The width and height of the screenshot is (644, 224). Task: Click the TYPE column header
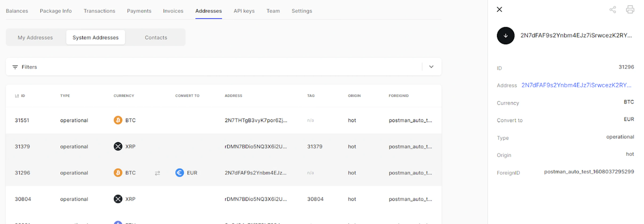click(x=65, y=96)
